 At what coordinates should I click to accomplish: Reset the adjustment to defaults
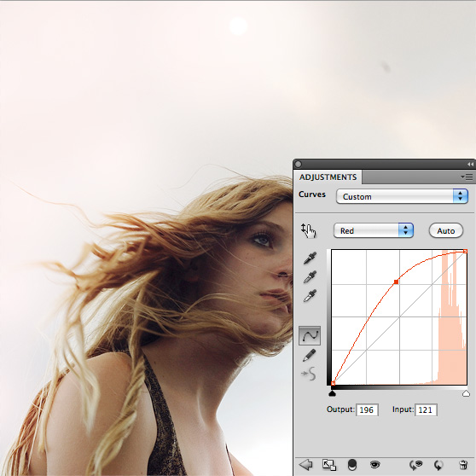coord(438,465)
